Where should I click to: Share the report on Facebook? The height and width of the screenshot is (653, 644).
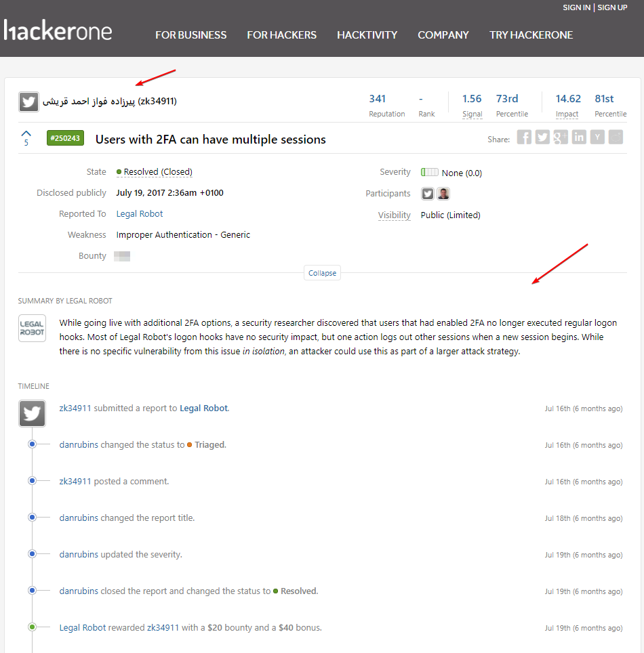[524, 137]
